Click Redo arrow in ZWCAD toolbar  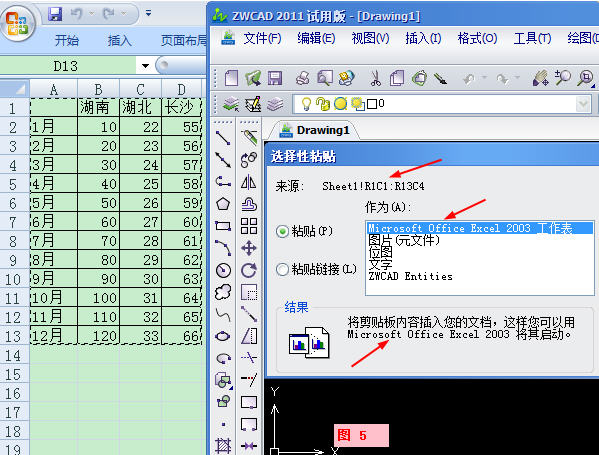502,79
